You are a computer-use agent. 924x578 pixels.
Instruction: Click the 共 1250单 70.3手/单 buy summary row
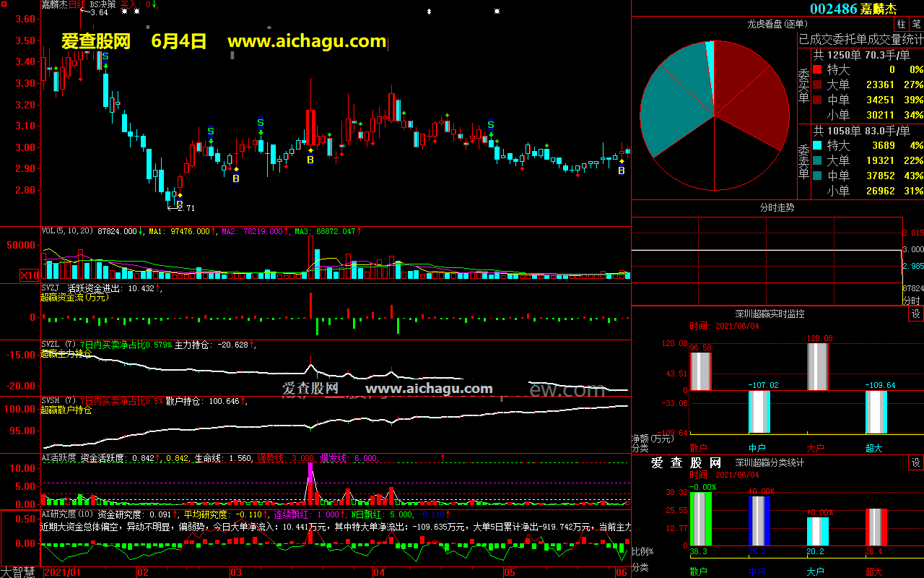pyautogui.click(x=862, y=54)
